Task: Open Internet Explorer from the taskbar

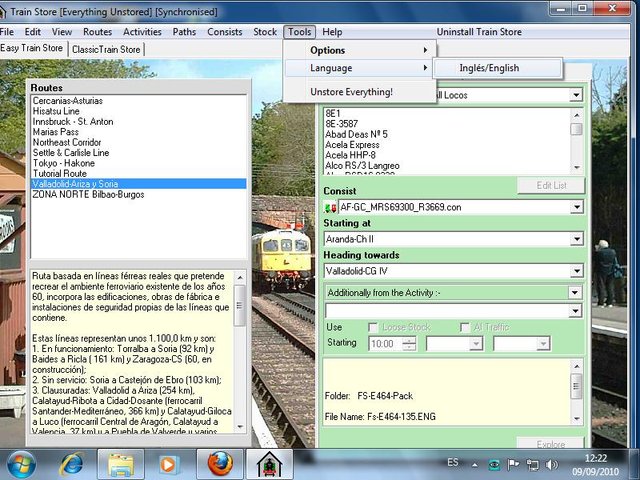Action: pyautogui.click(x=72, y=464)
